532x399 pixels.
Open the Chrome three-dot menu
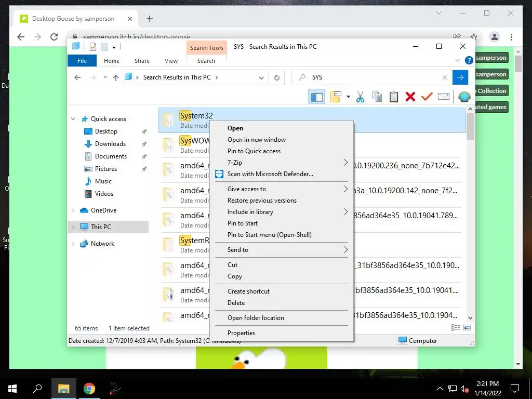[x=511, y=37]
